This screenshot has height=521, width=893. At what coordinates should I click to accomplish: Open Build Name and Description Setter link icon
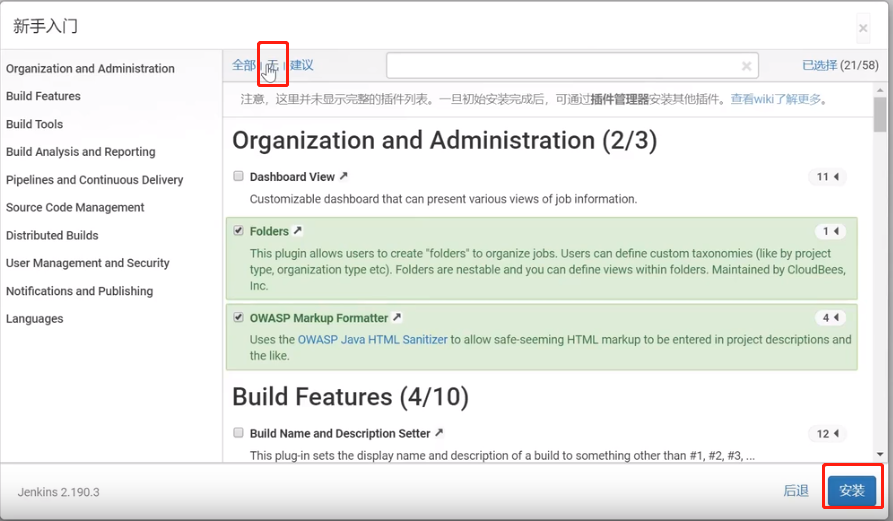point(439,433)
